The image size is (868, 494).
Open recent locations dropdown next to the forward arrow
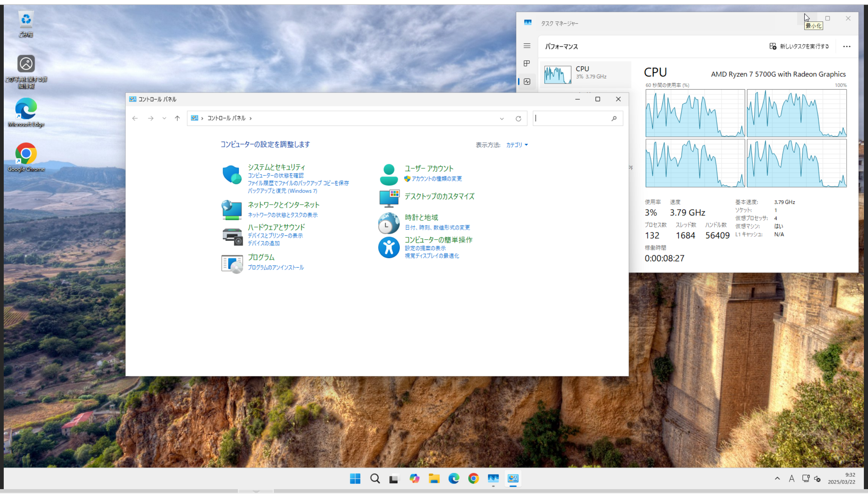point(164,118)
